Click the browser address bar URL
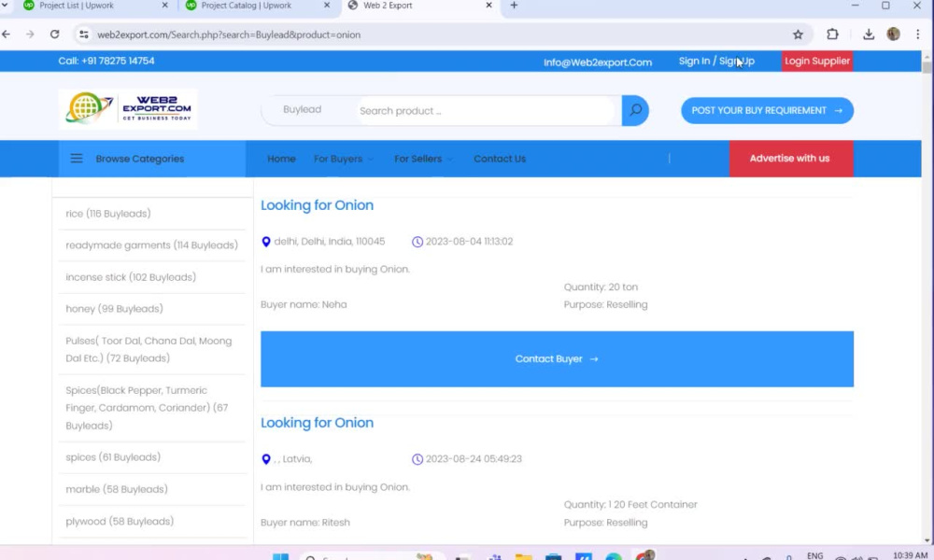Viewport: 934px width, 560px height. pos(229,35)
